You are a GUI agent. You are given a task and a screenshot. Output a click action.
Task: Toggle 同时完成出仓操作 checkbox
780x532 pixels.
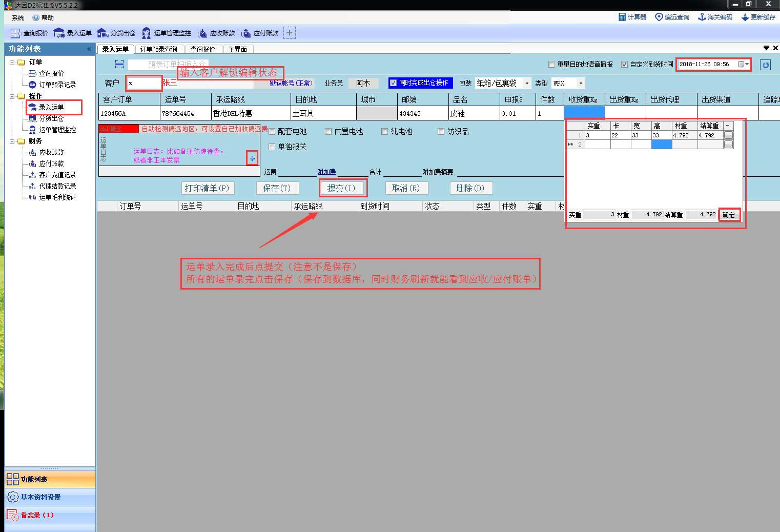coord(393,83)
